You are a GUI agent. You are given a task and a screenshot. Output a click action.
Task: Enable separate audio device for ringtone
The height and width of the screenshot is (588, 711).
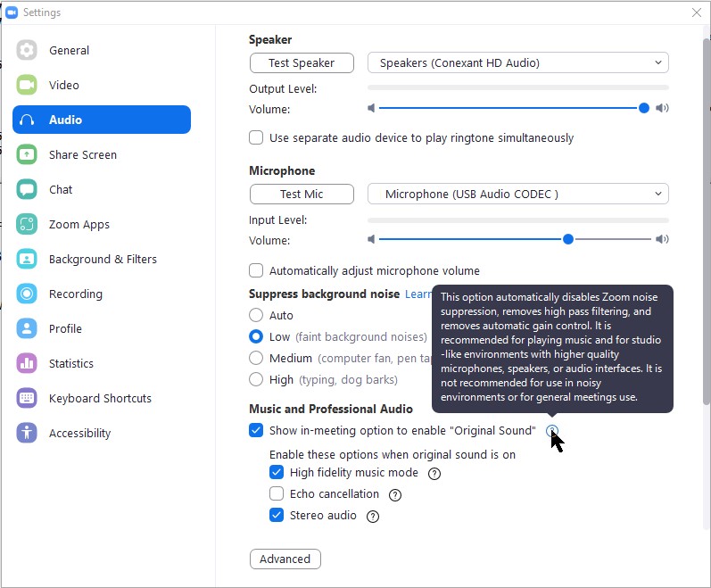tap(256, 137)
